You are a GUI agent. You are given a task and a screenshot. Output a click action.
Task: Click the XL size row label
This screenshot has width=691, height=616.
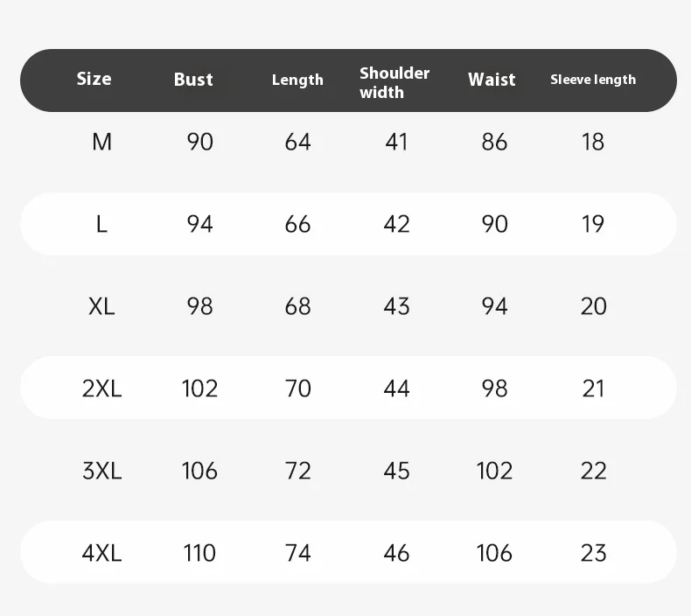coord(101,306)
